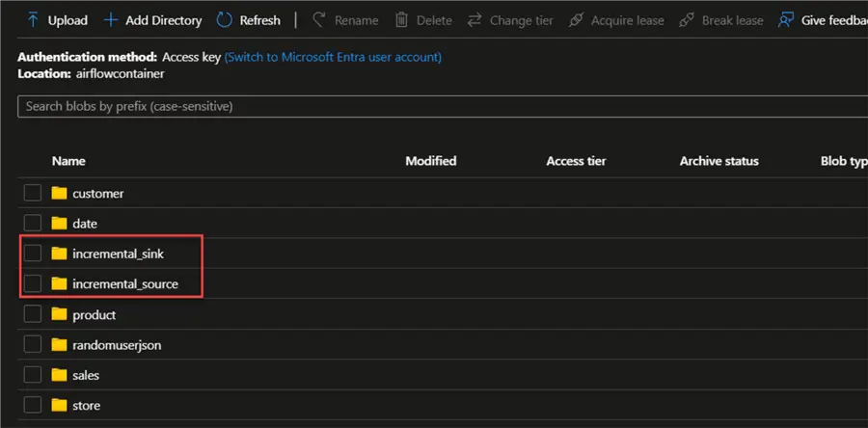The width and height of the screenshot is (868, 428).
Task: Click the Rename checkmark icon
Action: point(318,19)
